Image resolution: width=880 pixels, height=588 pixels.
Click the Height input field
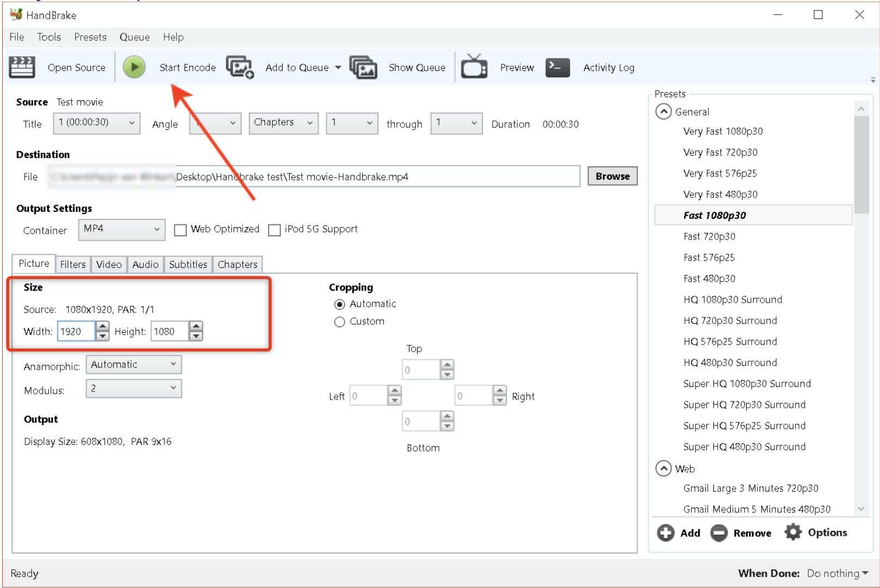pyautogui.click(x=170, y=331)
